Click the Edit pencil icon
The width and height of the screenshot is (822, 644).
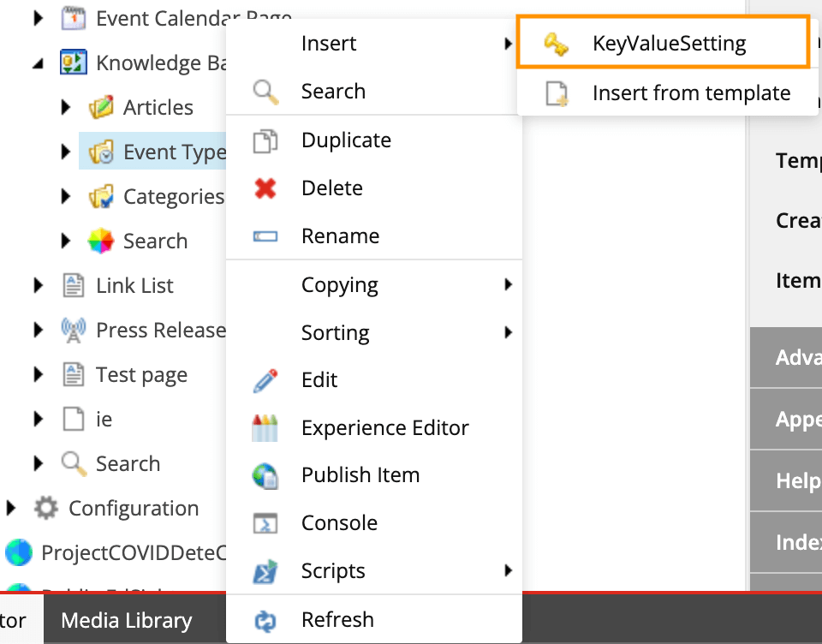pyautogui.click(x=265, y=380)
